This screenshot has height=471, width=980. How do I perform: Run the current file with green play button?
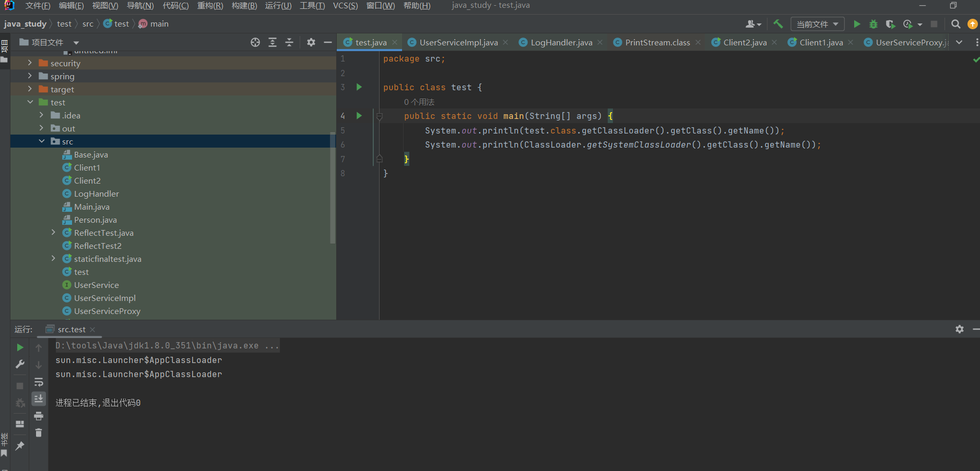pyautogui.click(x=857, y=24)
